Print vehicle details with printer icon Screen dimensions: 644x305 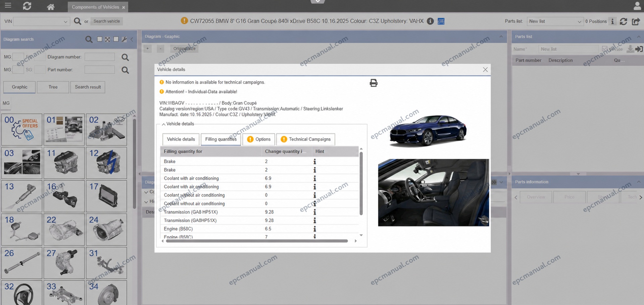pyautogui.click(x=374, y=83)
